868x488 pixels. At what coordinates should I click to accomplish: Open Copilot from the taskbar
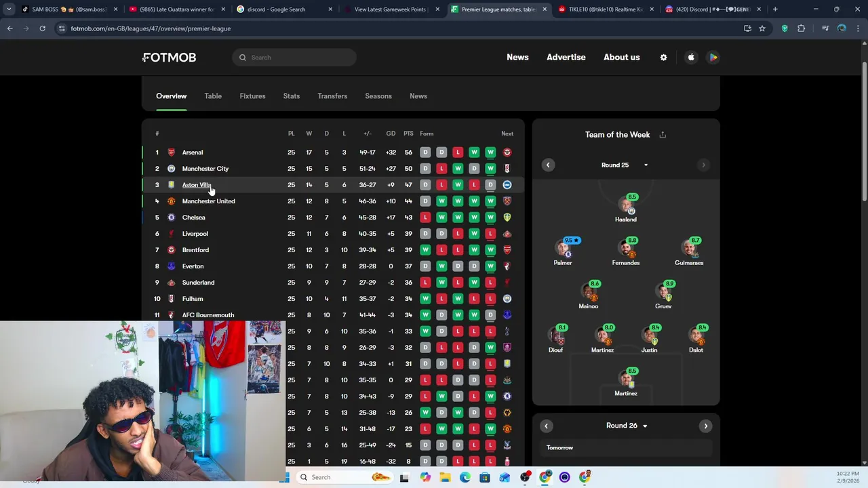coord(425,477)
